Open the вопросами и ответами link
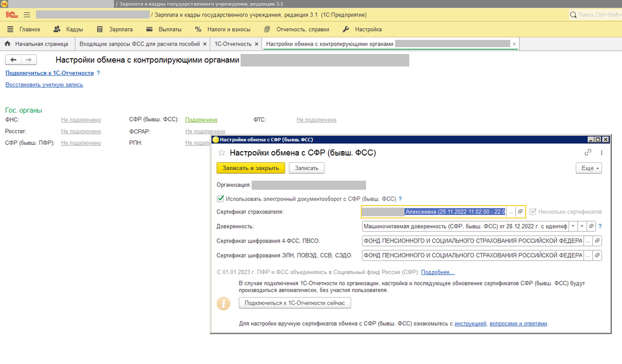Screen dimensions: 622x364 518,324
